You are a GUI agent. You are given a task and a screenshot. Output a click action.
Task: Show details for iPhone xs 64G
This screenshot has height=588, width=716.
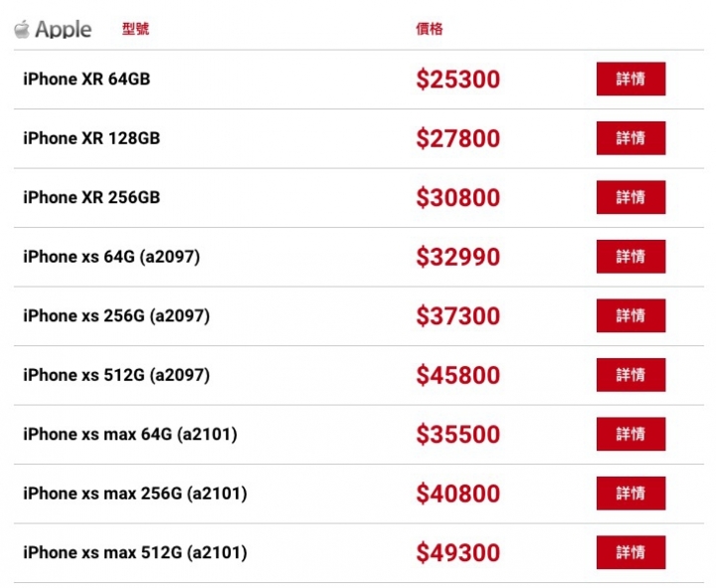[x=630, y=257]
